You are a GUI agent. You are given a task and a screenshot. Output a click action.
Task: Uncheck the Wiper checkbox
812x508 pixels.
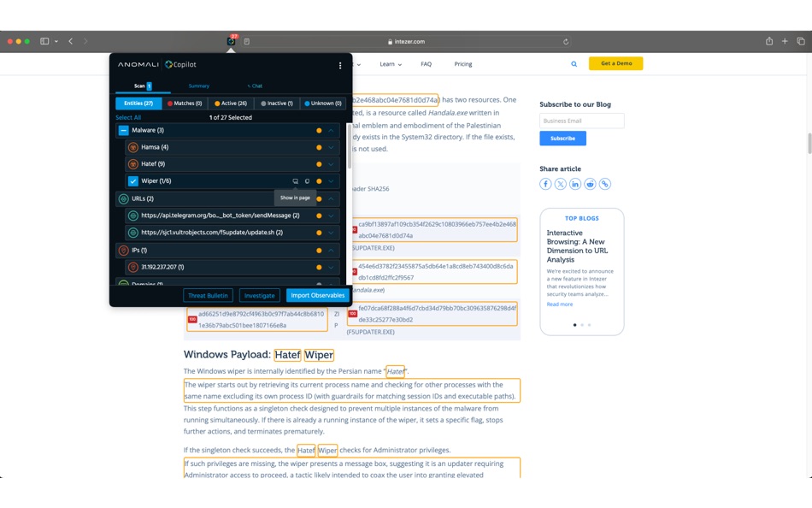[133, 181]
